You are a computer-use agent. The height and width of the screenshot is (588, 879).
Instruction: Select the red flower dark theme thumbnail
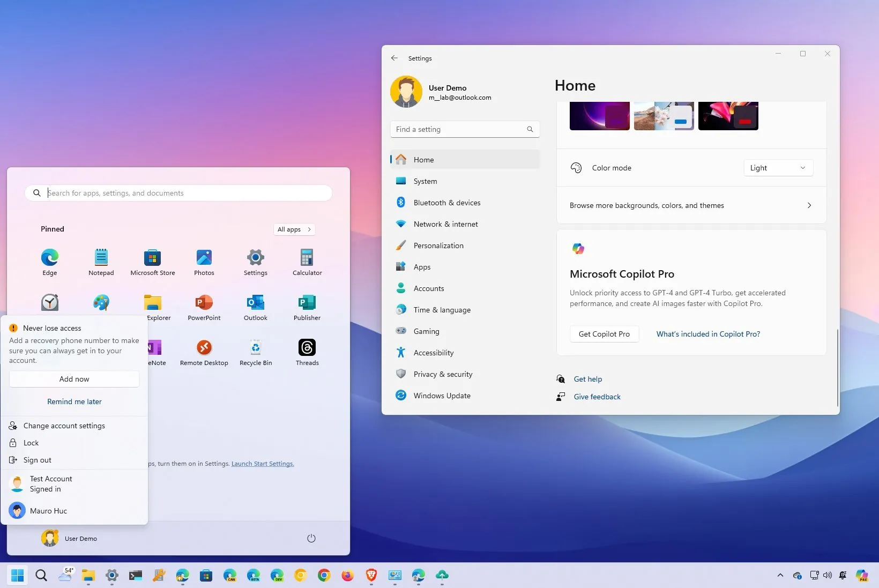point(728,116)
